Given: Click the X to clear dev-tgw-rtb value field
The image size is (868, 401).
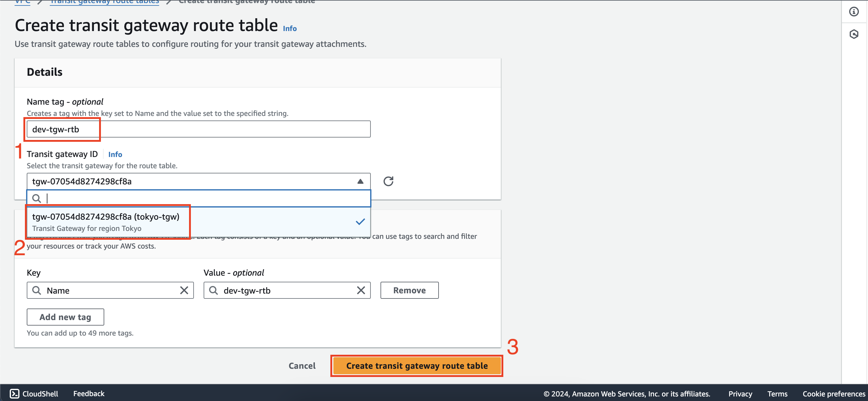Looking at the screenshot, I should 361,290.
